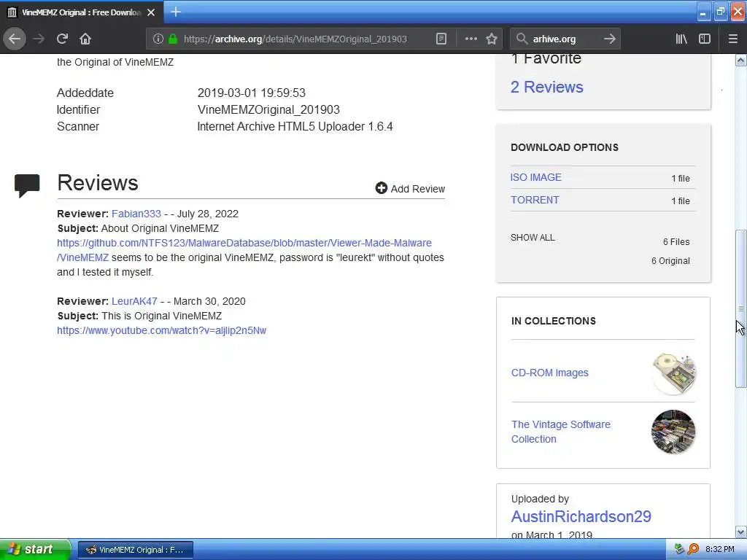Click the 6 Original text
Screen dimensions: 747x560
point(670,261)
